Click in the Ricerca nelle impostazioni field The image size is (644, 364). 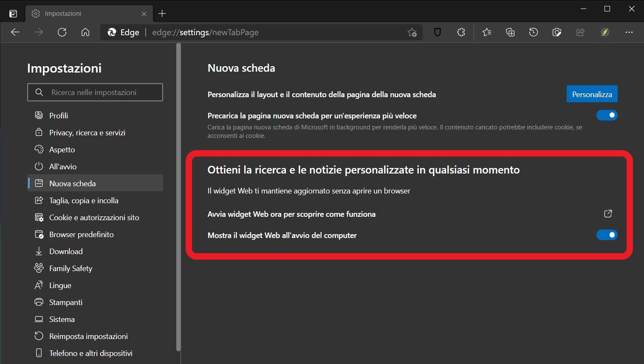[95, 92]
